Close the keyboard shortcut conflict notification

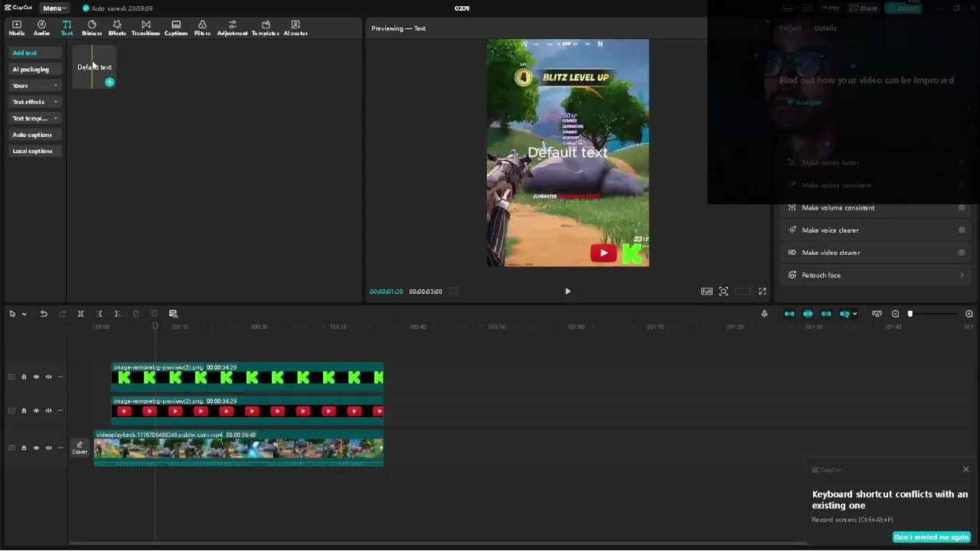[x=965, y=469]
